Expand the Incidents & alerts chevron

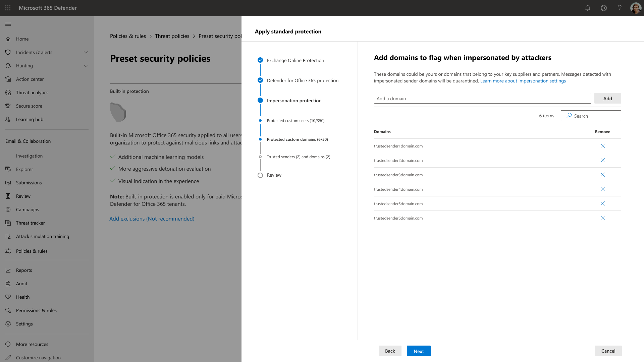tap(86, 52)
